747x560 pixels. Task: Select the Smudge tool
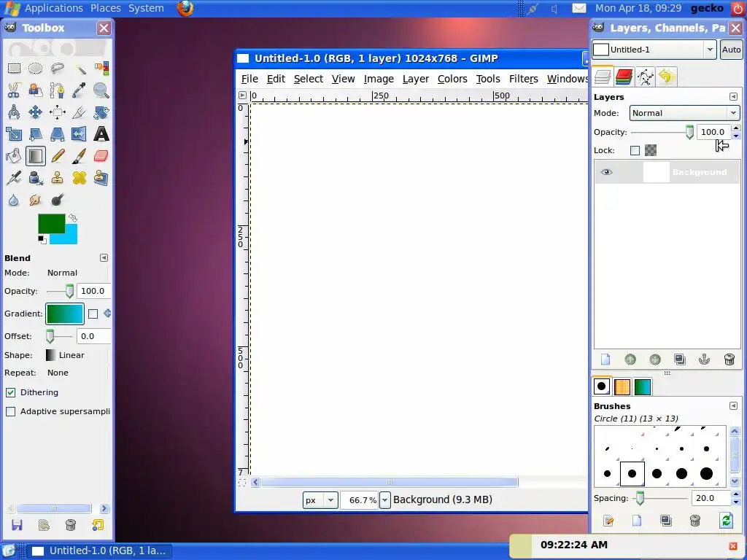pyautogui.click(x=35, y=200)
